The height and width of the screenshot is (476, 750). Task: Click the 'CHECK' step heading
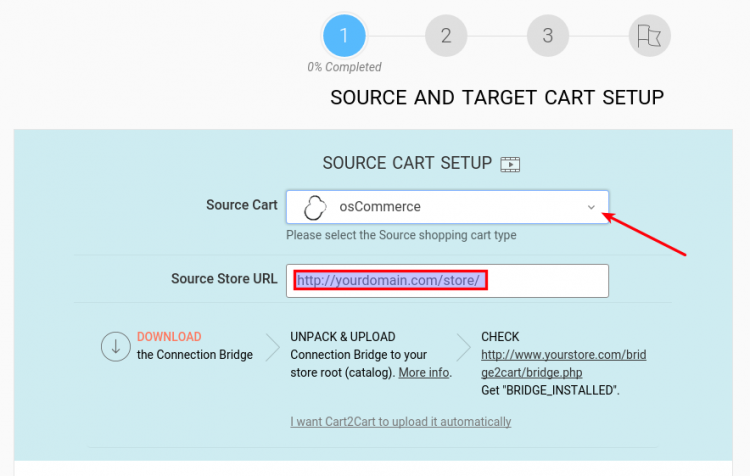(500, 337)
